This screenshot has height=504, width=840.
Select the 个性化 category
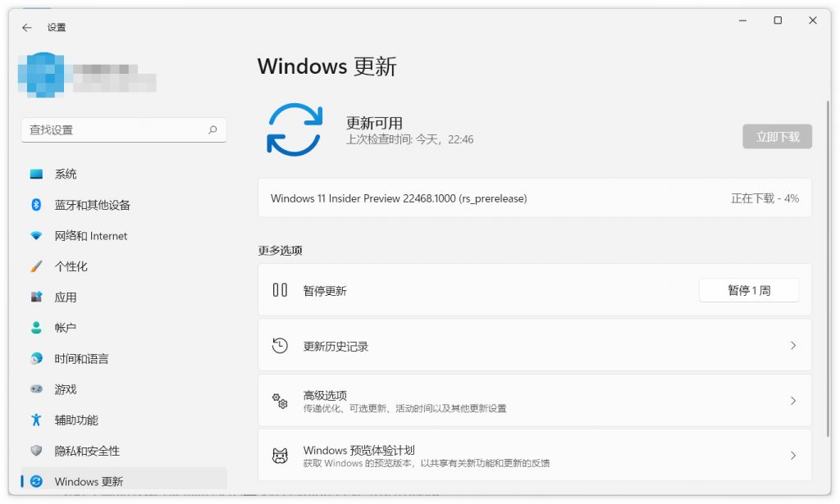(x=124, y=266)
